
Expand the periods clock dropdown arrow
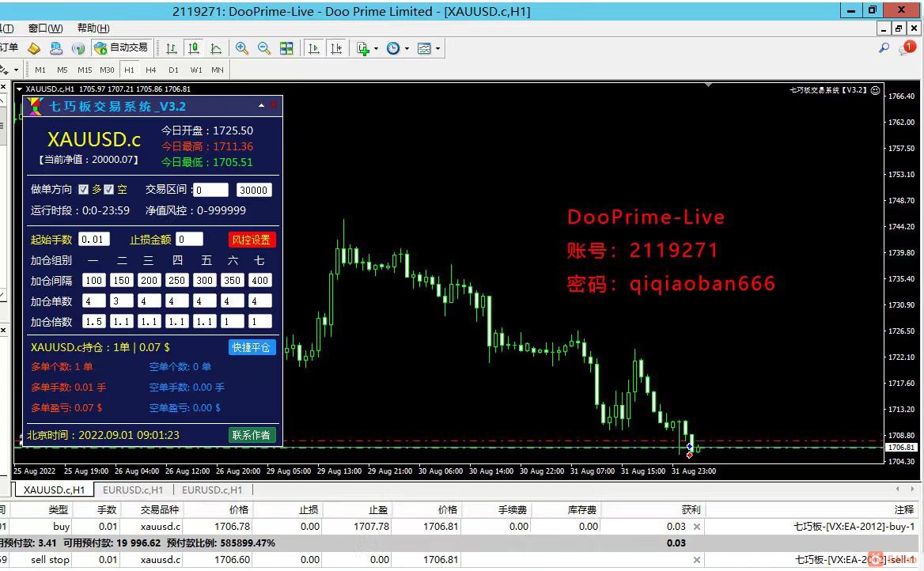tap(407, 49)
